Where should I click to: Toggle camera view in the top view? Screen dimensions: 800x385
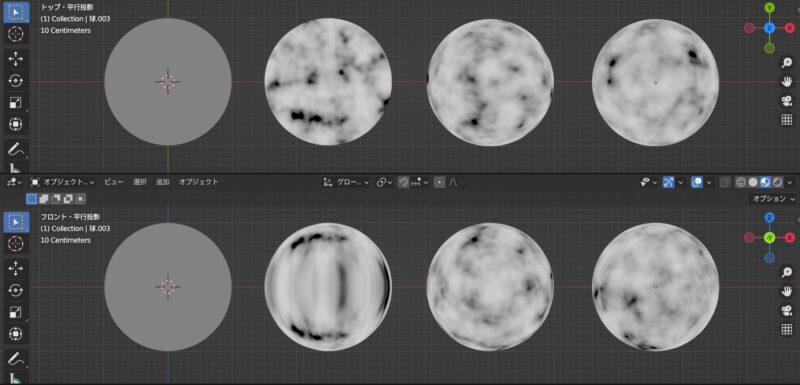786,100
